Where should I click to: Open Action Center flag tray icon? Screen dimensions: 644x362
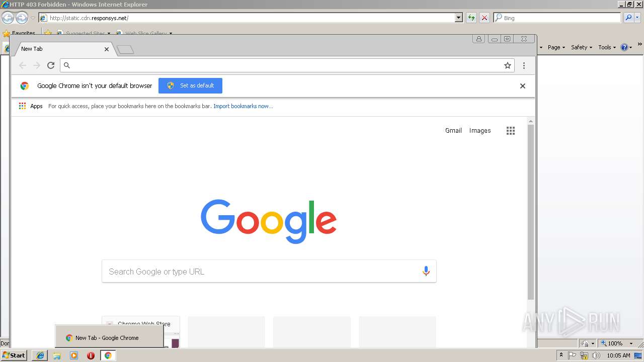point(572,355)
